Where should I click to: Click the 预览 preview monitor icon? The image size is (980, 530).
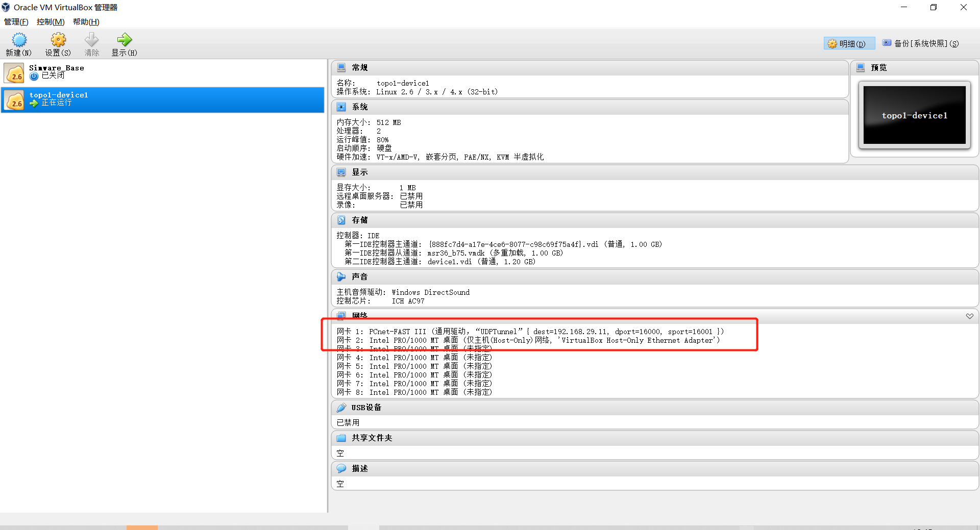point(861,67)
